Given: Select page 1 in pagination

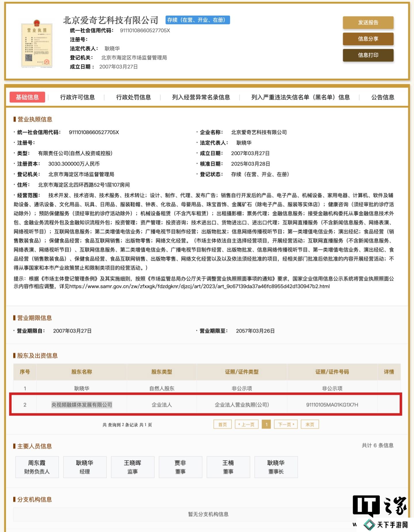Looking at the screenshot, I should pyautogui.click(x=267, y=424).
